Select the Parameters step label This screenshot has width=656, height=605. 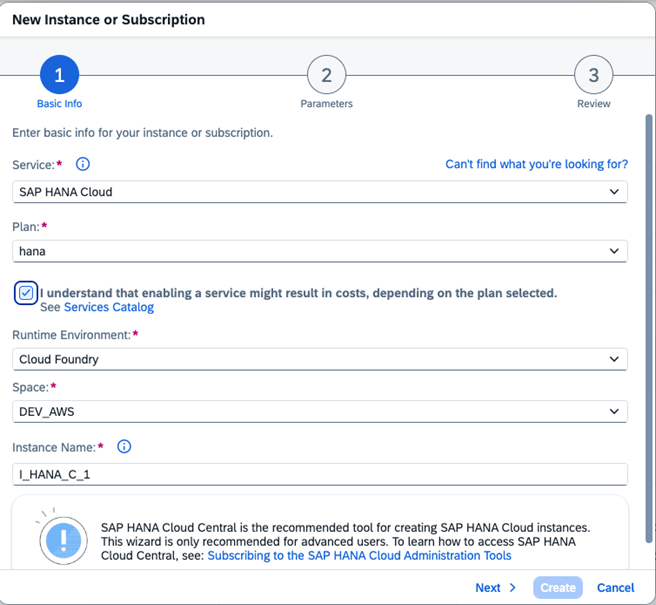[326, 104]
